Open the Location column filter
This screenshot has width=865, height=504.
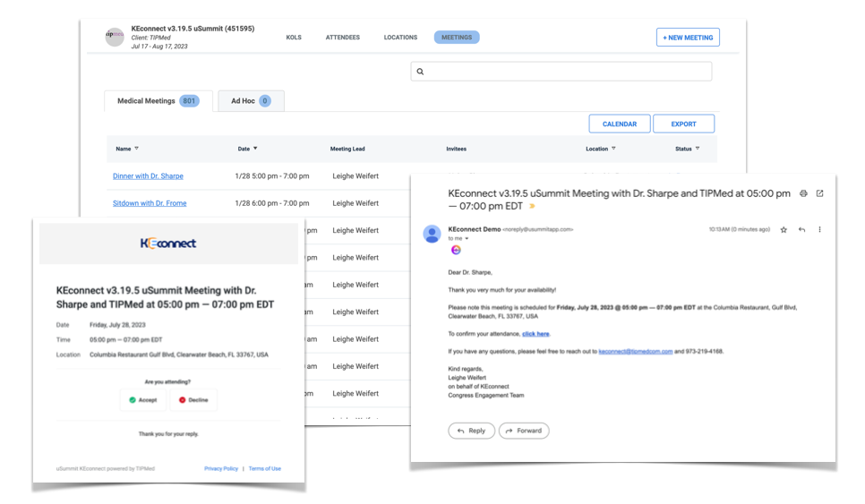613,149
